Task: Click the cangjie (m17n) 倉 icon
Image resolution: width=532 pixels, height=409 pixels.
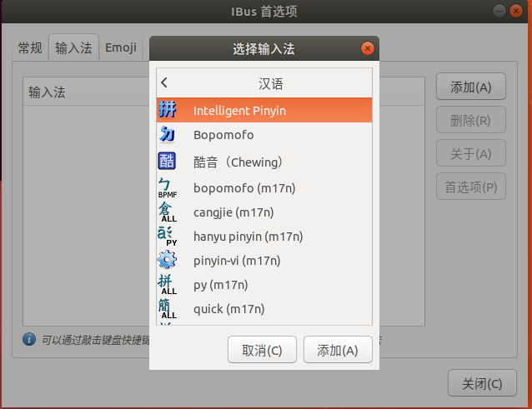Action: [x=168, y=212]
